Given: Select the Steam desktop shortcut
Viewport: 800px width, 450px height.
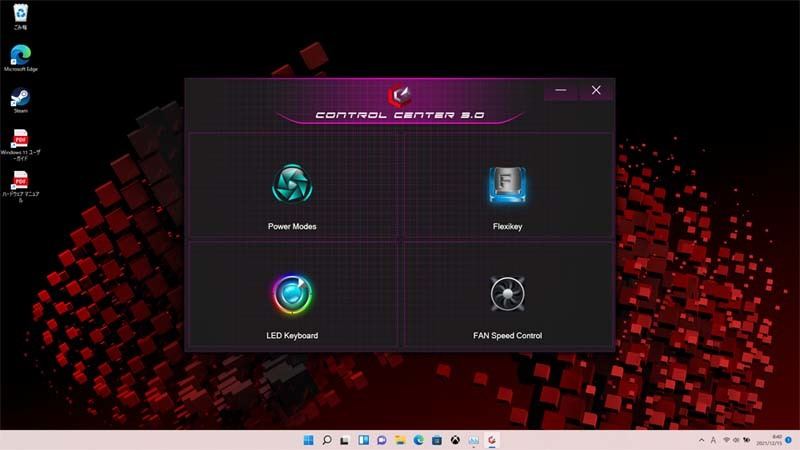Looking at the screenshot, I should coord(20,100).
